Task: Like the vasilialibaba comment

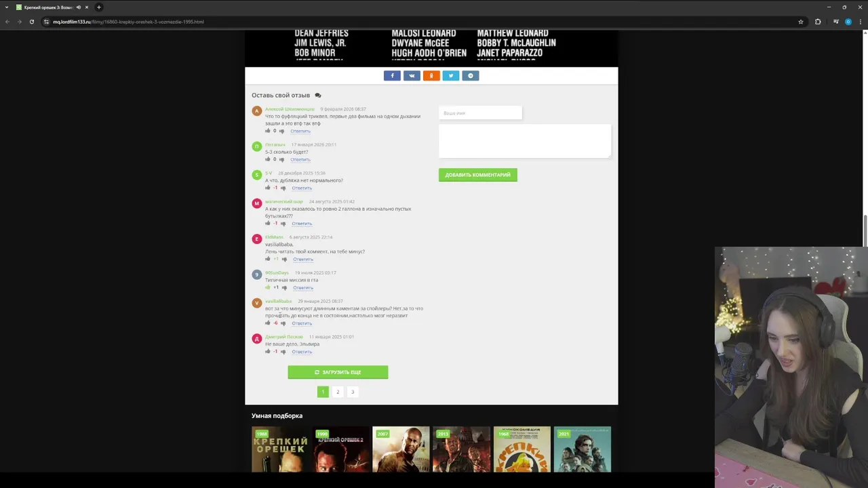Action: [x=268, y=323]
